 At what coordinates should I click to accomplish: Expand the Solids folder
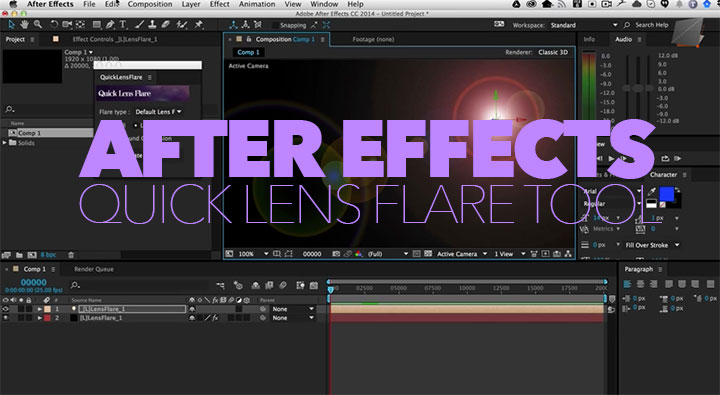(5, 143)
